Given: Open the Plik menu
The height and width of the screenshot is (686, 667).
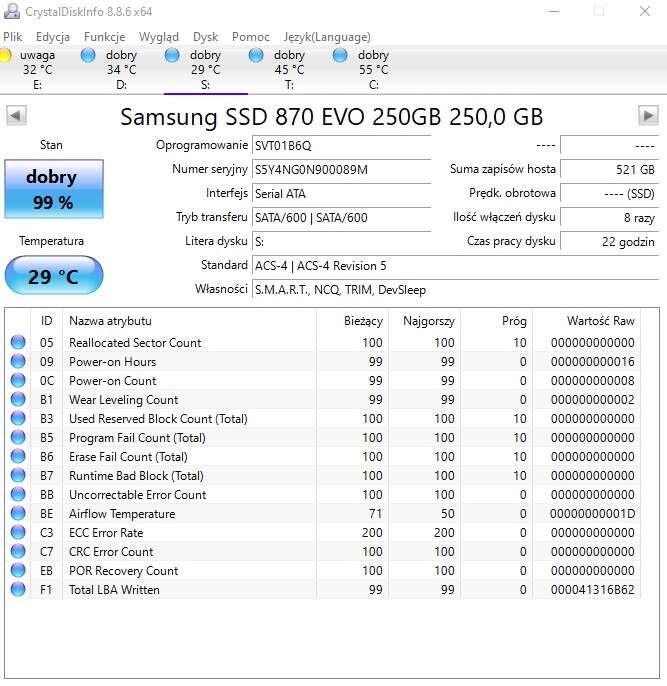Looking at the screenshot, I should (13, 37).
